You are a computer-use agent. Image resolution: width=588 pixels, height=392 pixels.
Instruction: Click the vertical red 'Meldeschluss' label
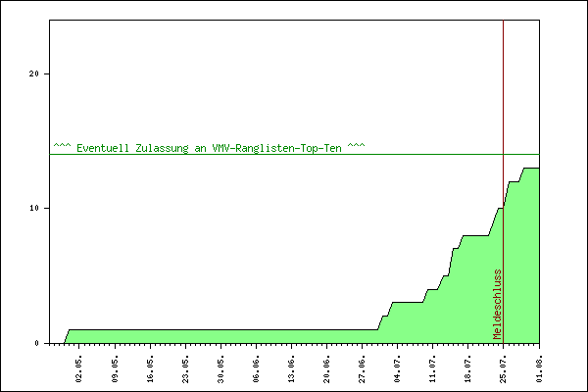tap(497, 304)
